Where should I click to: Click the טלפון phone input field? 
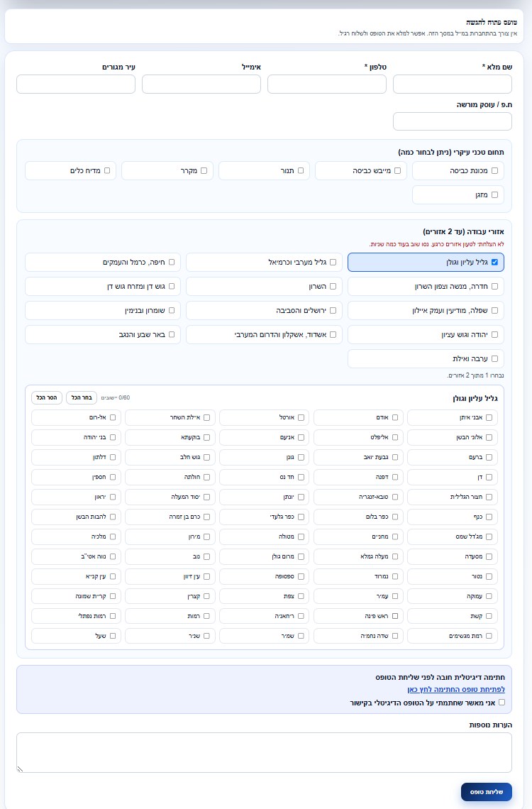[327, 84]
